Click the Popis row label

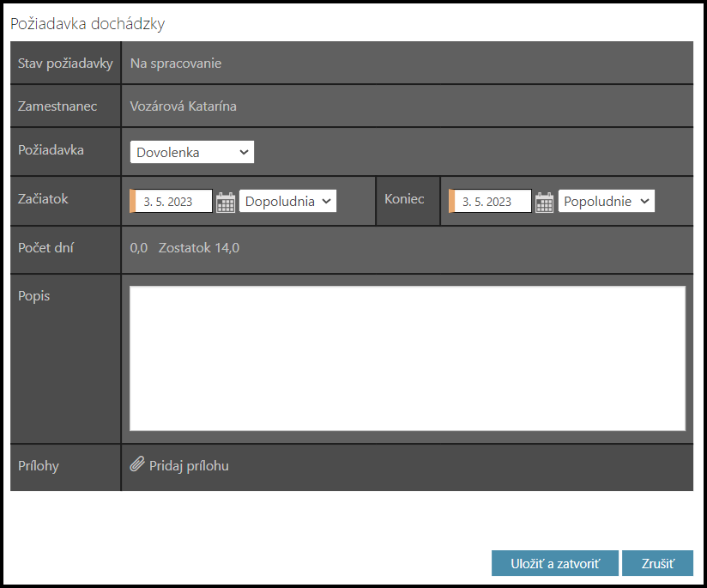[34, 296]
